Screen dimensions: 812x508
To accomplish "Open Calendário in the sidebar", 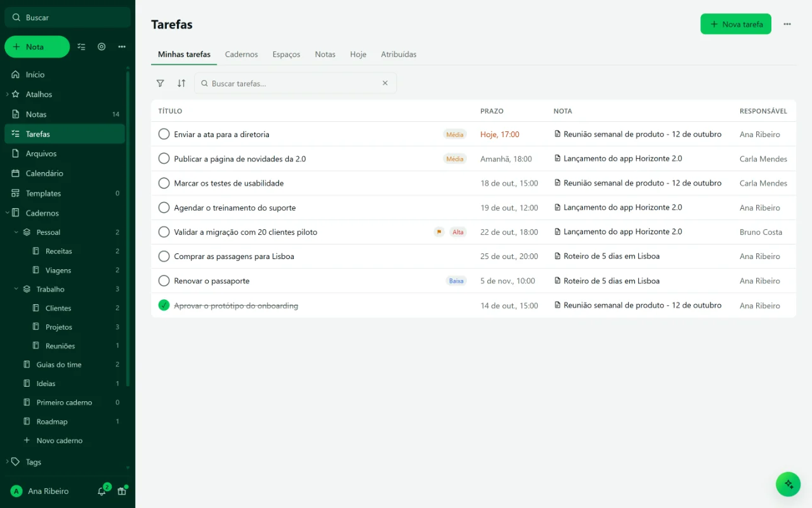I will (x=65, y=173).
